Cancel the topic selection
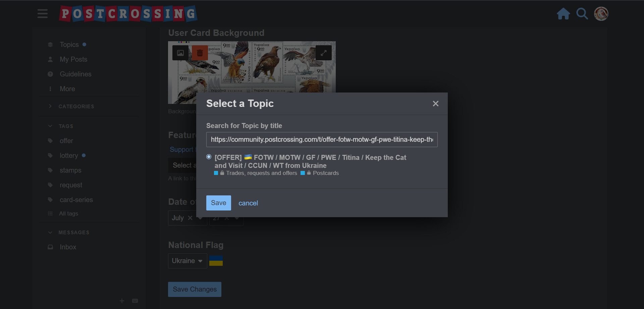644x309 pixels. (248, 203)
